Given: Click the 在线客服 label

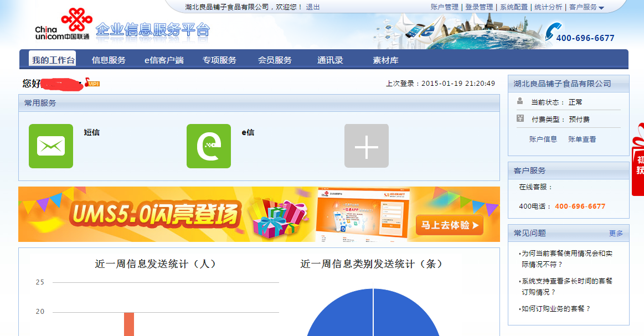Looking at the screenshot, I should pyautogui.click(x=535, y=187).
